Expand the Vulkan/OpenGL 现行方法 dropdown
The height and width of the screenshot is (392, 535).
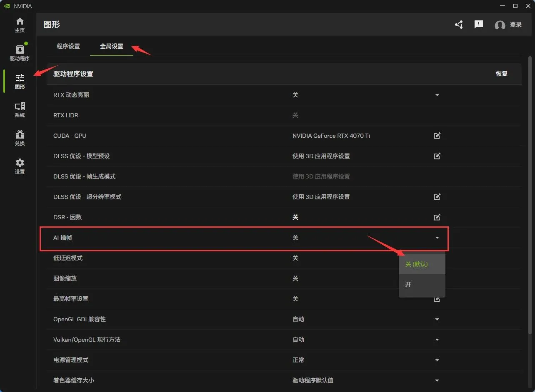tap(437, 340)
